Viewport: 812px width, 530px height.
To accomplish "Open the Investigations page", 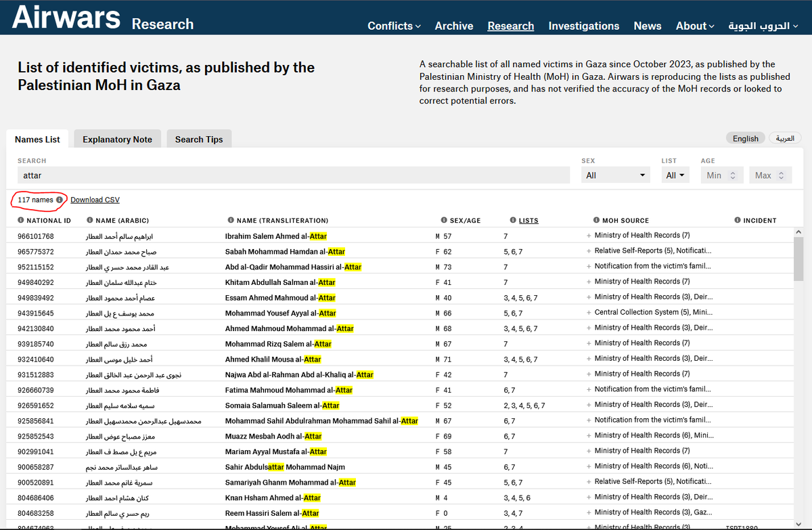I will [584, 26].
